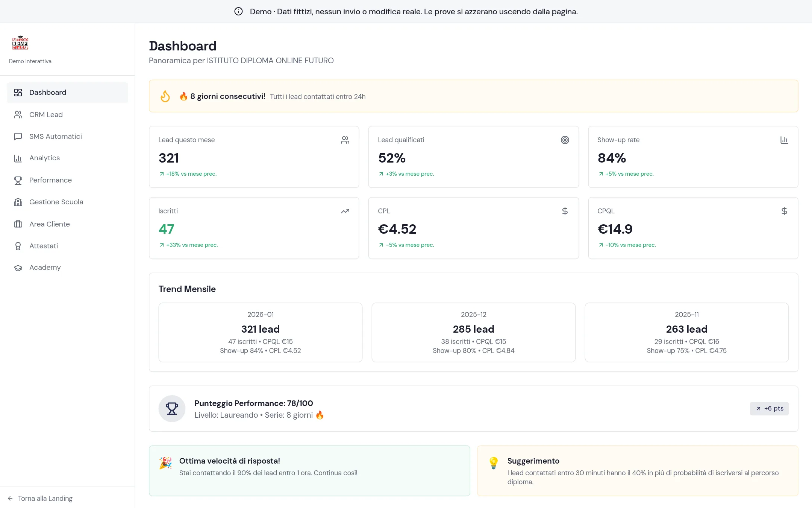This screenshot has width=812, height=508.
Task: Click the €4.52 CPL value
Action: (x=397, y=229)
